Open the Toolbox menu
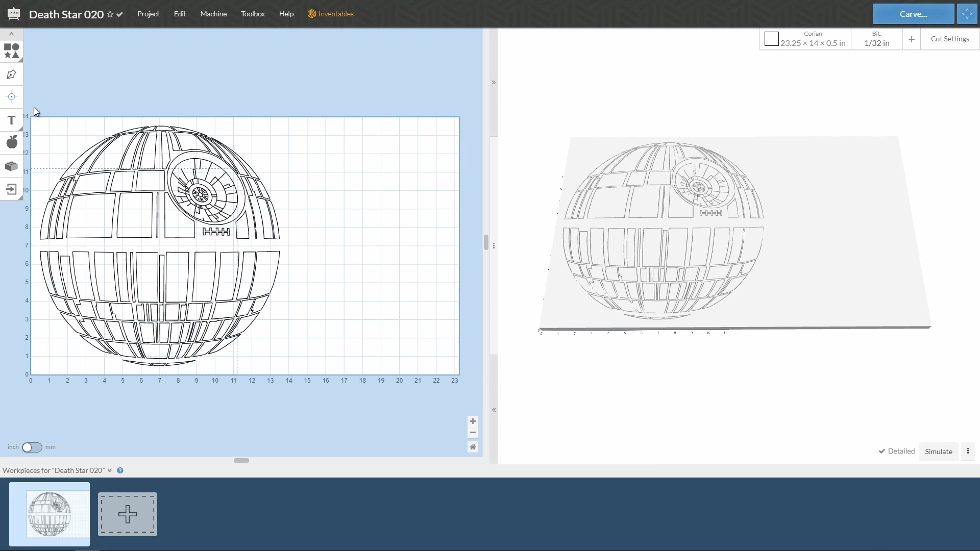Image resolution: width=980 pixels, height=551 pixels. coord(253,14)
